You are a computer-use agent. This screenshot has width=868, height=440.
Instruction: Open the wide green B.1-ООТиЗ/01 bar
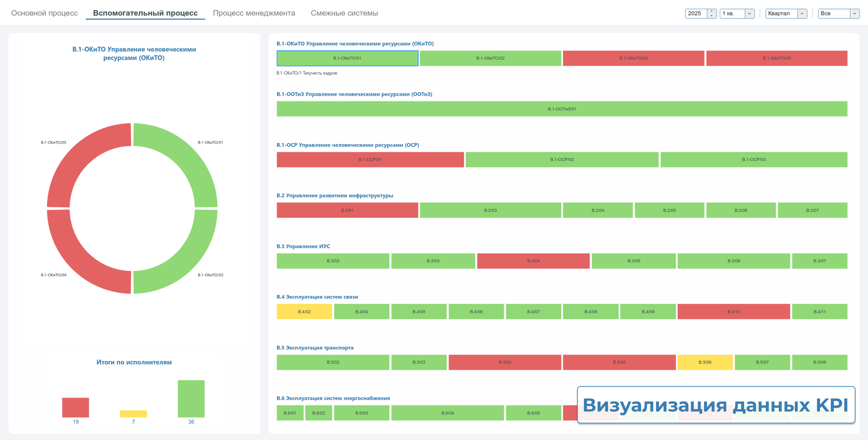[561, 109]
